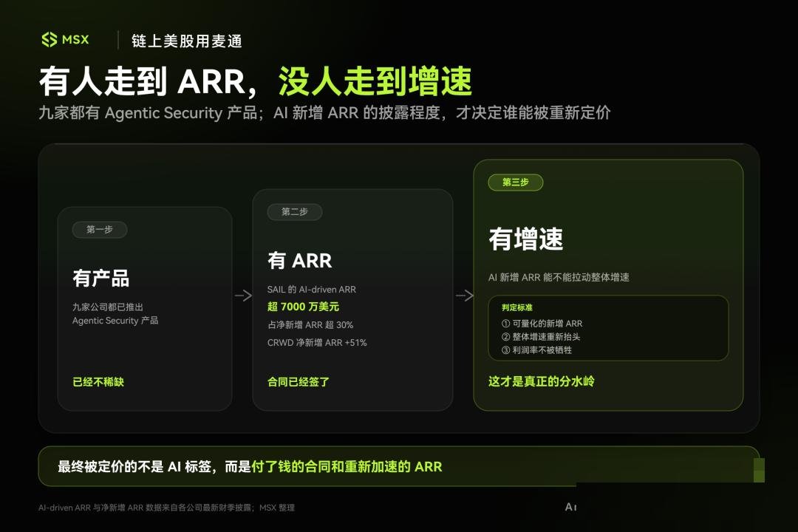Click the 链上美股用麦通 tagline text
Screen dimensions: 798x532
pos(187,41)
